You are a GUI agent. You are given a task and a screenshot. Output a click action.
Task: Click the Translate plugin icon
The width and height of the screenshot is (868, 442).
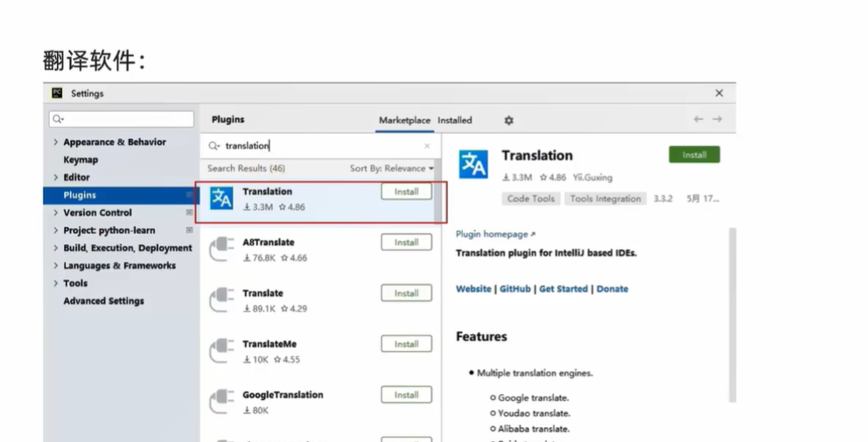tap(222, 300)
